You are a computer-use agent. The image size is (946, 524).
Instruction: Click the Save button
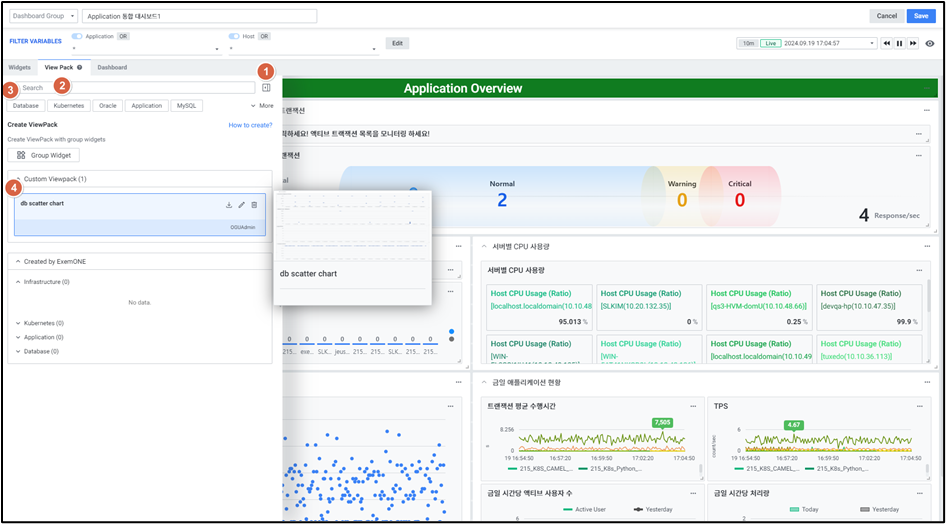920,16
